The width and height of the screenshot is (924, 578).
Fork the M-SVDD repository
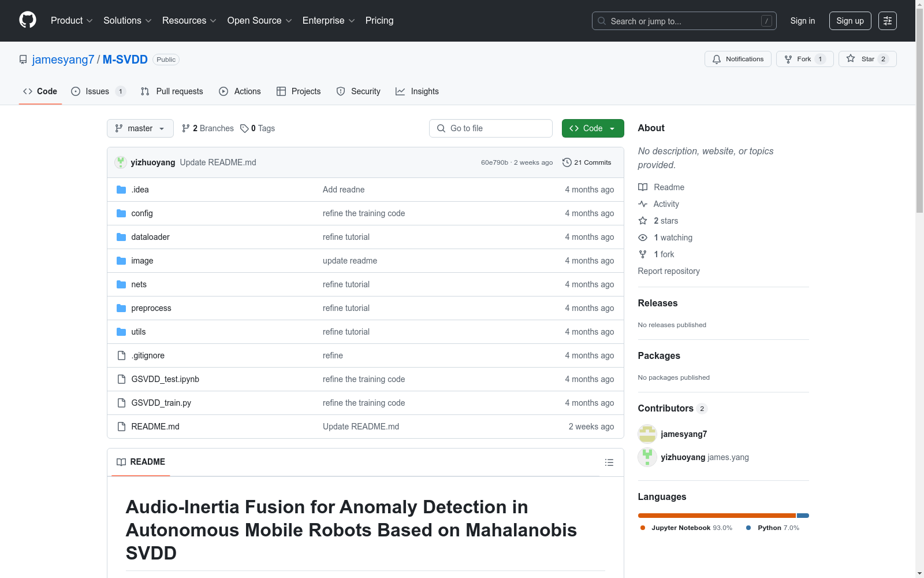[804, 59]
